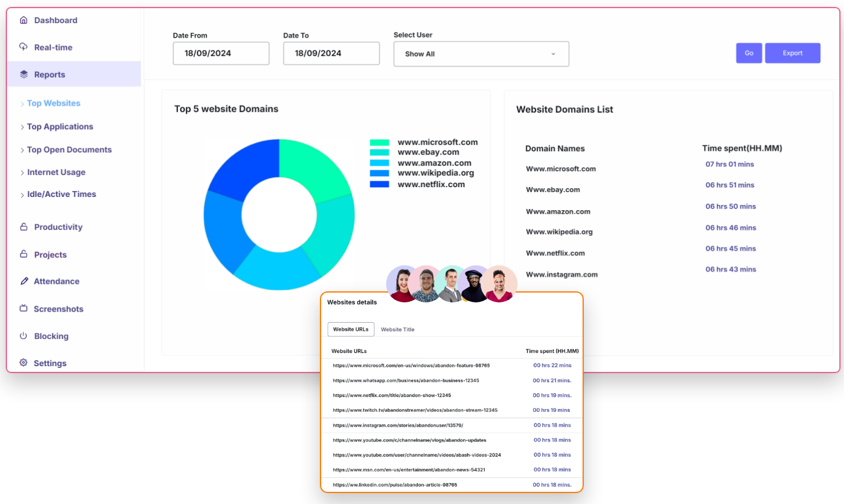The image size is (844, 504).
Task: Select Idle/Active Times report
Action: click(x=62, y=194)
